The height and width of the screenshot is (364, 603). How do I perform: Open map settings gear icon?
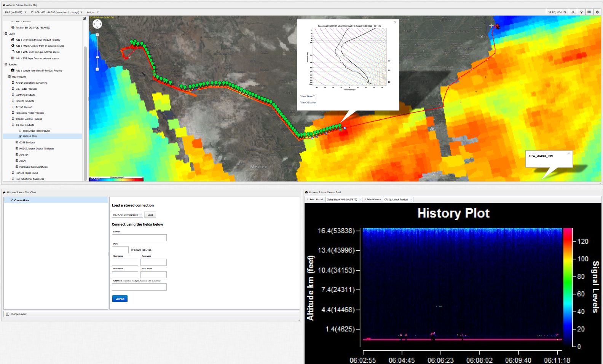click(x=597, y=12)
